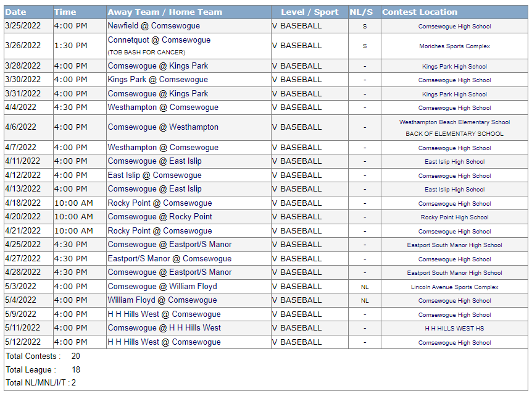Open Comsewogue @ Kings Park on 3/28/2022
The width and height of the screenshot is (532, 396).
tap(158, 66)
